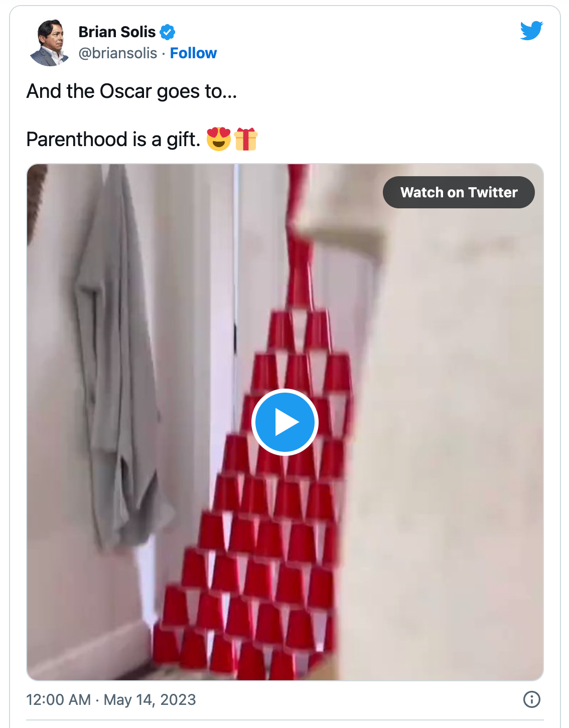Click the Brian Solis display name

(x=117, y=32)
